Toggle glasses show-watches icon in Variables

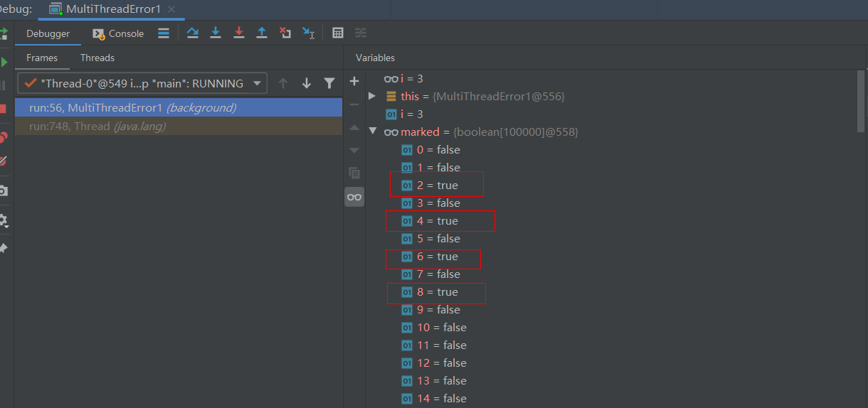[354, 197]
